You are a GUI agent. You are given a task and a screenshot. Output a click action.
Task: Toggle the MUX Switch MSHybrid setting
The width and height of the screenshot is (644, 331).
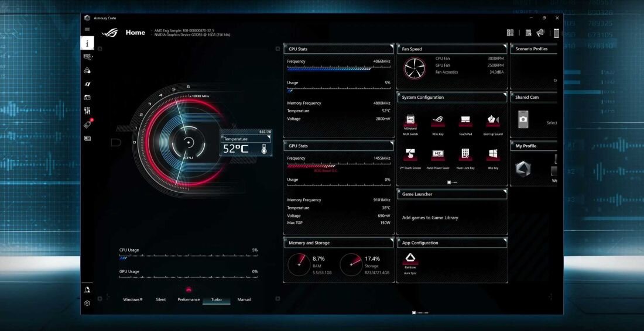(x=410, y=121)
